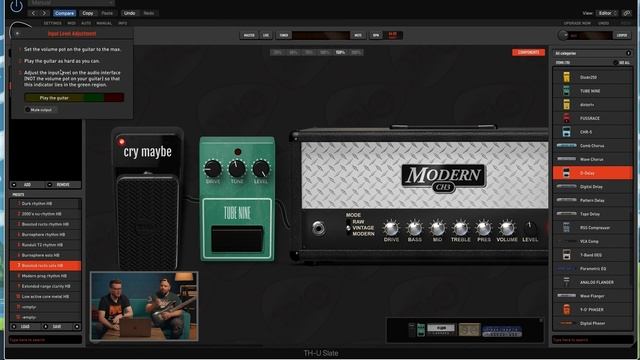Click the ADD bank button
This screenshot has width=640, height=360.
[x=27, y=185]
